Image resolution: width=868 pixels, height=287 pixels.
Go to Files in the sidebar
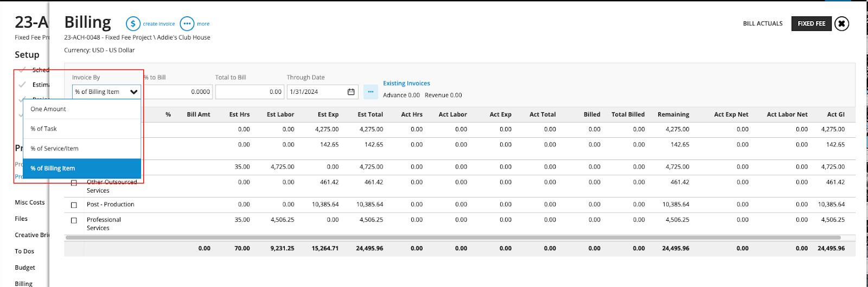21,219
